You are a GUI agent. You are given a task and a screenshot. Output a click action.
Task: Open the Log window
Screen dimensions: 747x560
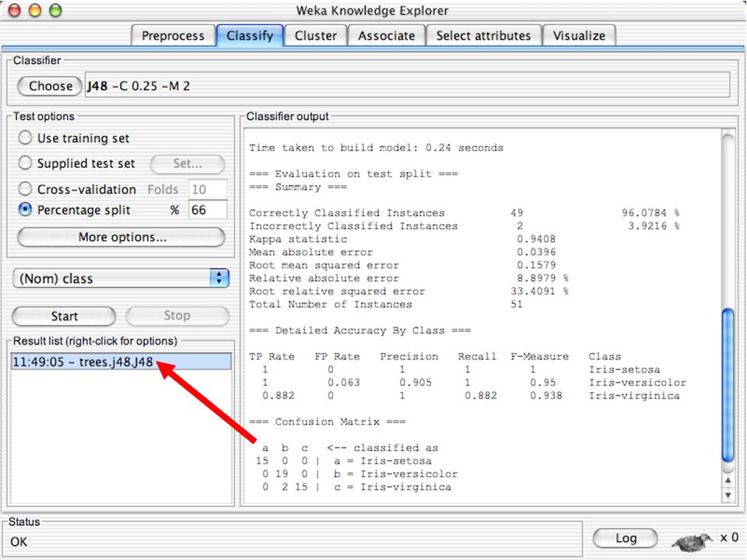626,538
